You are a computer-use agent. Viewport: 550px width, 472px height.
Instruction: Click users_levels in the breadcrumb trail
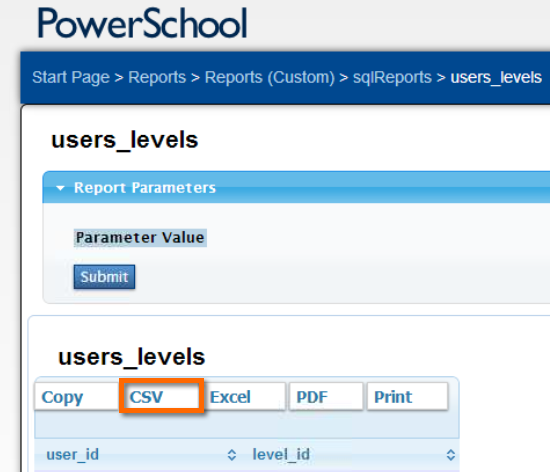[x=496, y=77]
